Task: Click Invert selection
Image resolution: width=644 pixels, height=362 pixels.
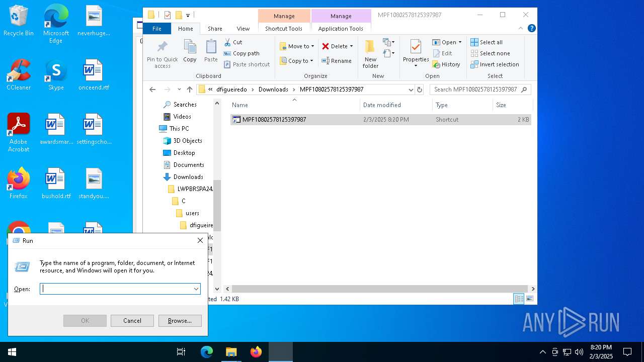Action: [495, 64]
